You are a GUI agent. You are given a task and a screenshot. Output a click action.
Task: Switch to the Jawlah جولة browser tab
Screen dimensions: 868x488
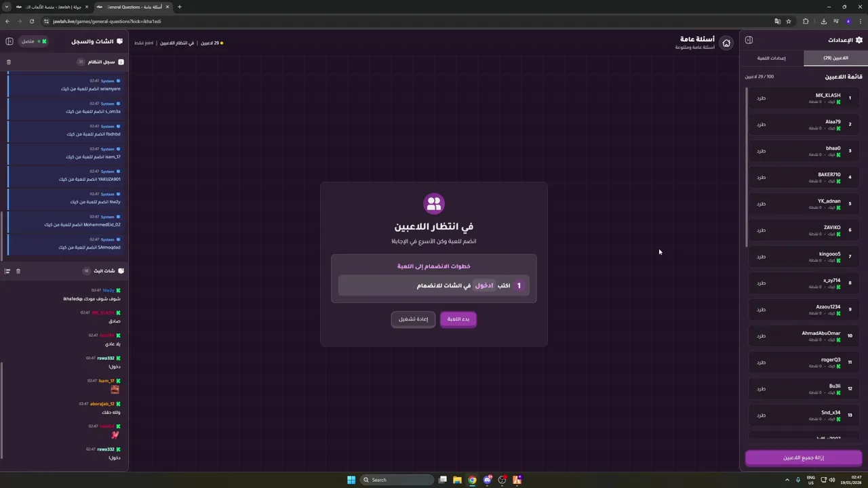coord(54,7)
